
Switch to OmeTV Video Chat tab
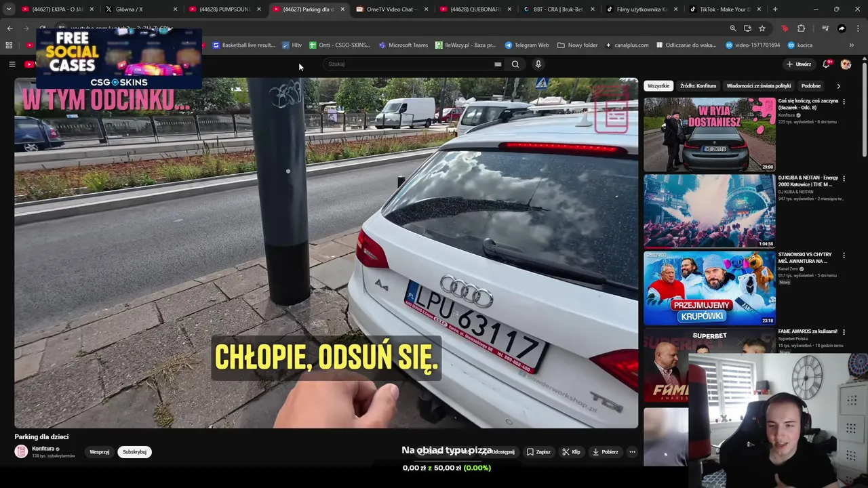click(391, 9)
